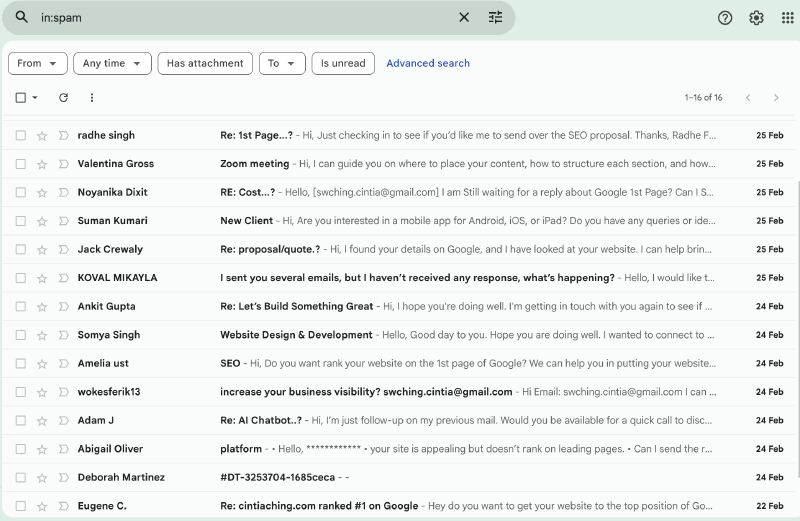
Task: Star the Ankit Gupta email
Action: coord(42,307)
